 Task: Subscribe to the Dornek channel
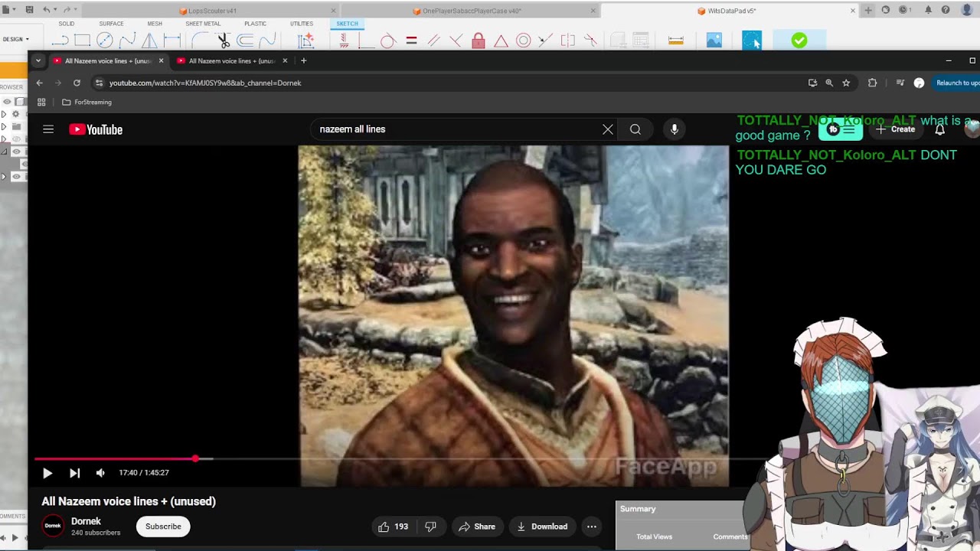point(163,527)
